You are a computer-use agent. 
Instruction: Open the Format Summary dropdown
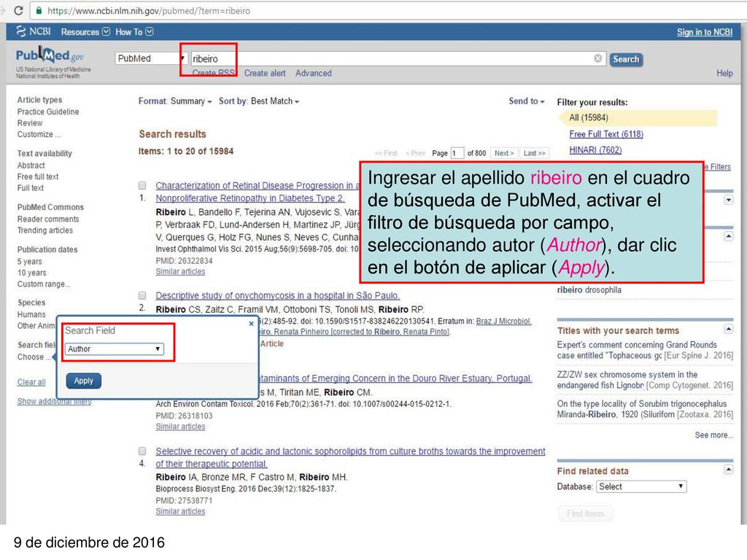click(x=175, y=101)
